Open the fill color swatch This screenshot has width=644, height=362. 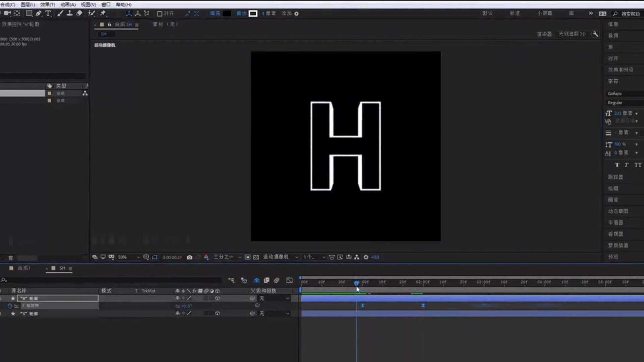[x=227, y=13]
